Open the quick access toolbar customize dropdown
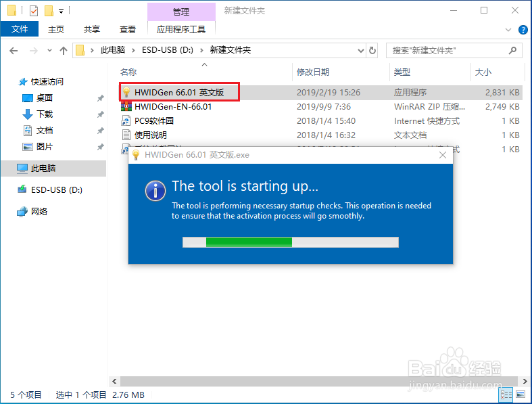This screenshot has width=532, height=404. 61,12
